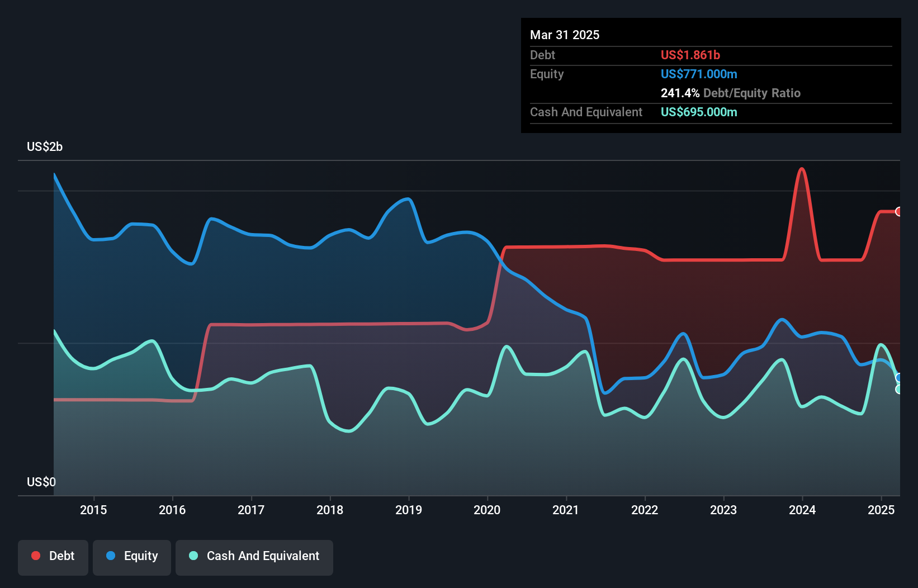Click the 2019 x-axis label

409,510
